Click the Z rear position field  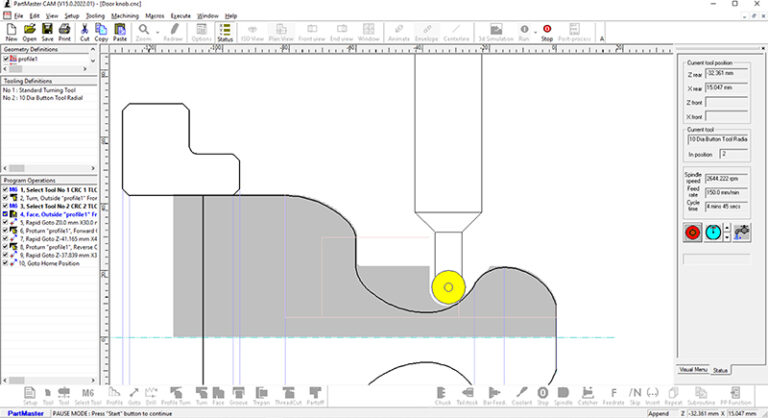[x=726, y=74]
